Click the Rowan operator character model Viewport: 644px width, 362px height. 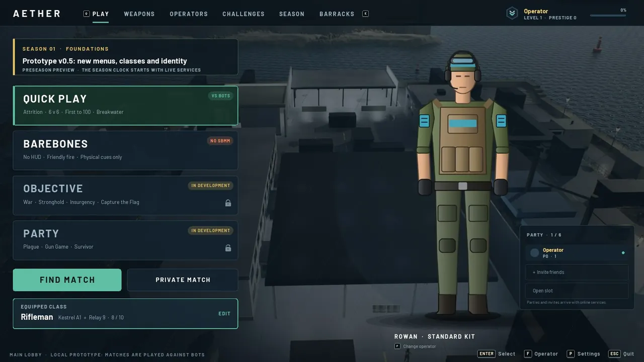pyautogui.click(x=462, y=184)
